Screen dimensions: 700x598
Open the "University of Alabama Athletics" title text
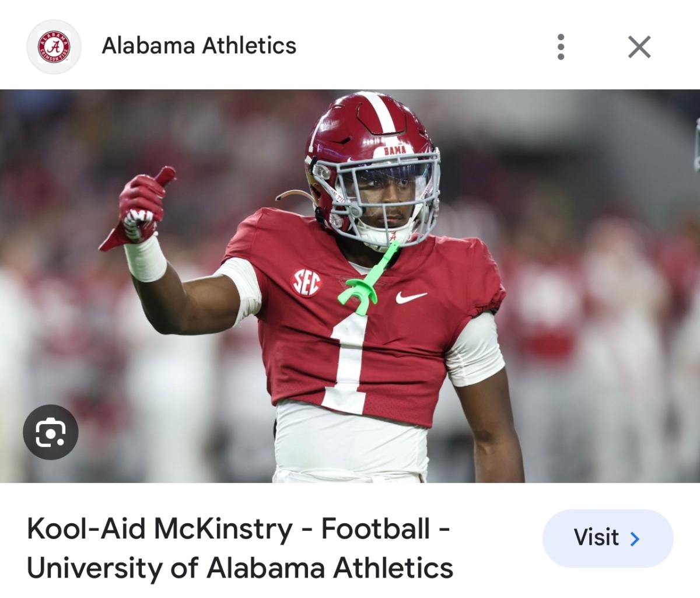tap(239, 568)
